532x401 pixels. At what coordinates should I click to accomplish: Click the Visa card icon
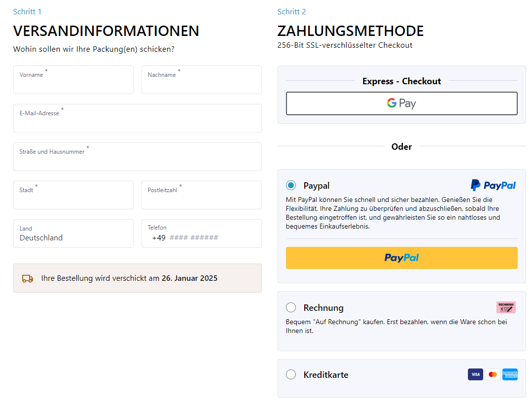point(475,374)
